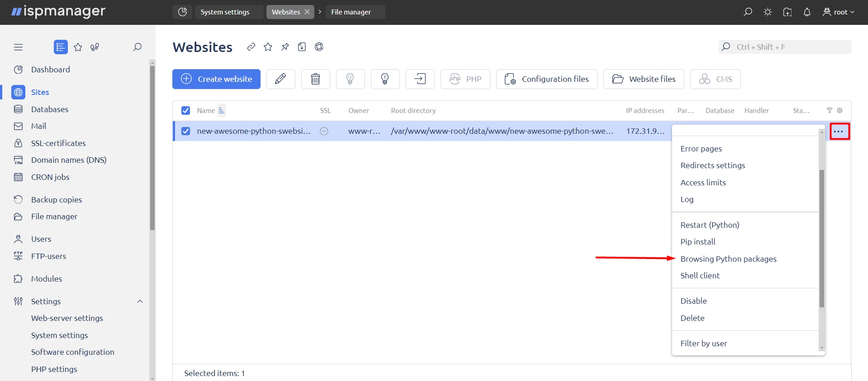Choose Pip install menu entry
This screenshot has height=381, width=868.
[697, 242]
